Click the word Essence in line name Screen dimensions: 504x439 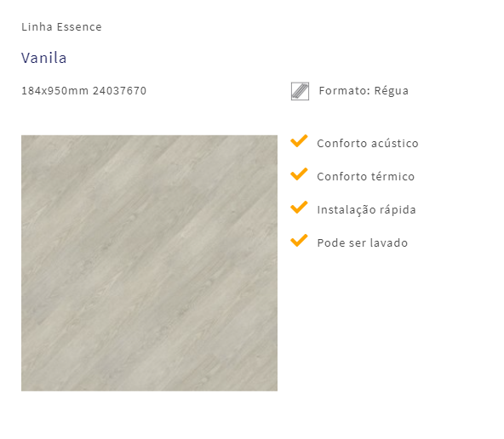79,26
